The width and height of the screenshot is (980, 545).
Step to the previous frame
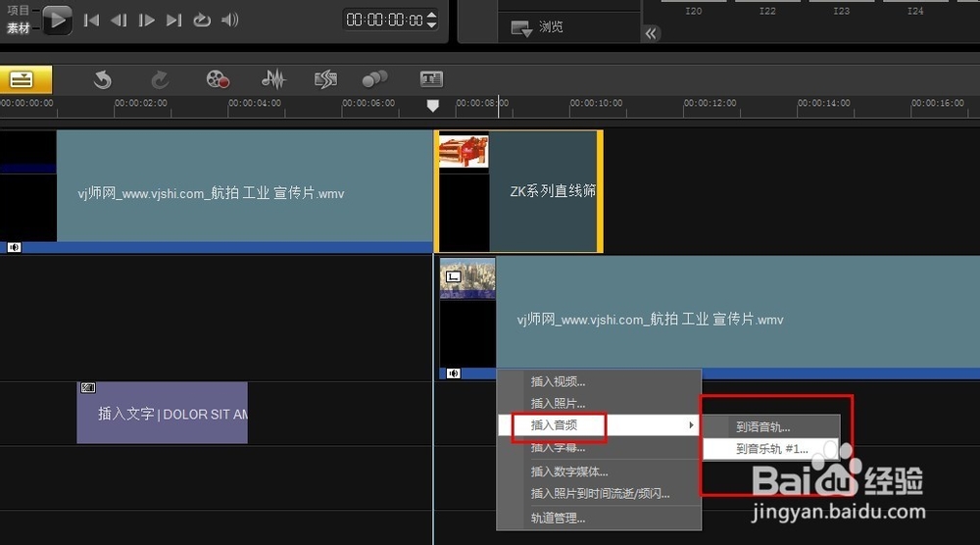tap(119, 20)
